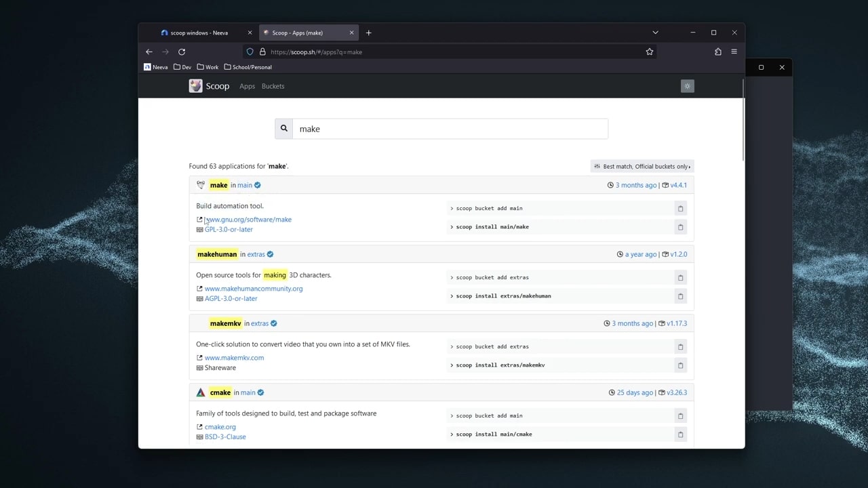This screenshot has height=488, width=868.
Task: Copy the 'scoop install extras/makemkv' command
Action: click(x=680, y=365)
